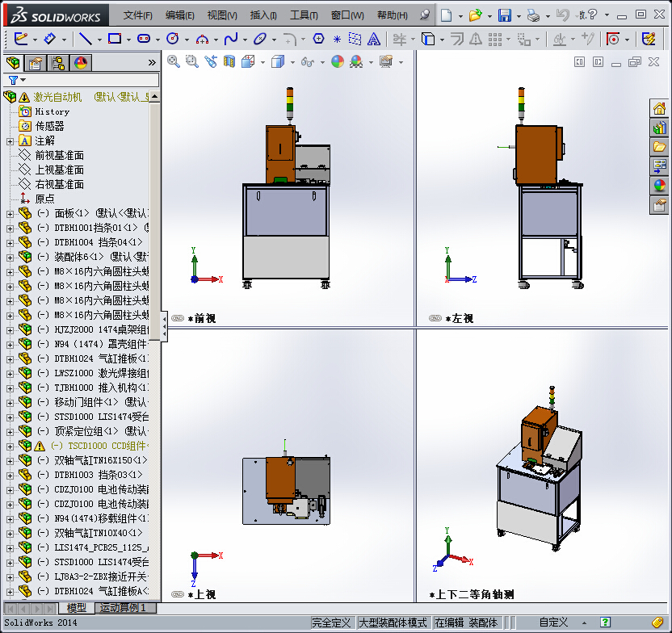Expand the 注解 tree node
The image size is (672, 633).
click(x=10, y=141)
